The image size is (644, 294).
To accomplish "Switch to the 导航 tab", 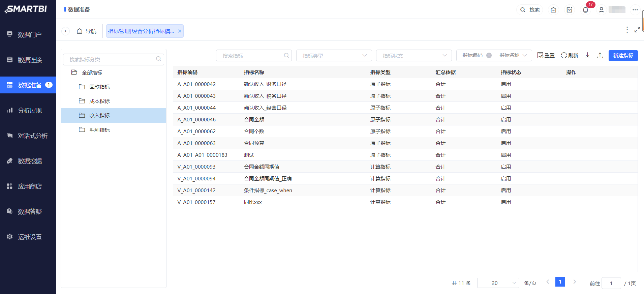I will (87, 31).
